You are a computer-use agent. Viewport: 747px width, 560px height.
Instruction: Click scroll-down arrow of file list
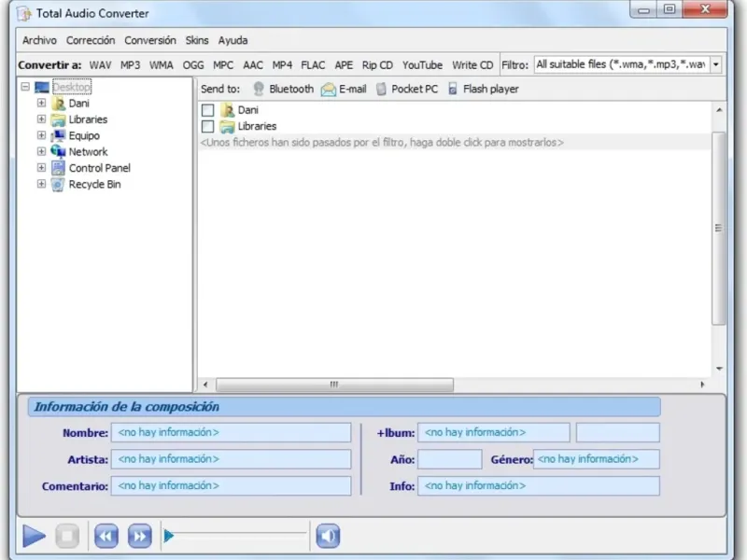[x=719, y=369]
